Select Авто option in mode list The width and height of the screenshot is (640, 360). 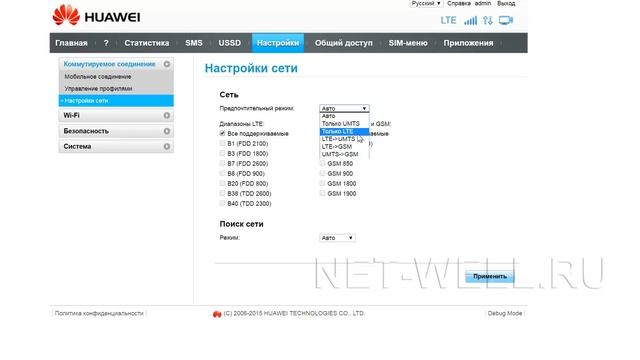tap(344, 116)
